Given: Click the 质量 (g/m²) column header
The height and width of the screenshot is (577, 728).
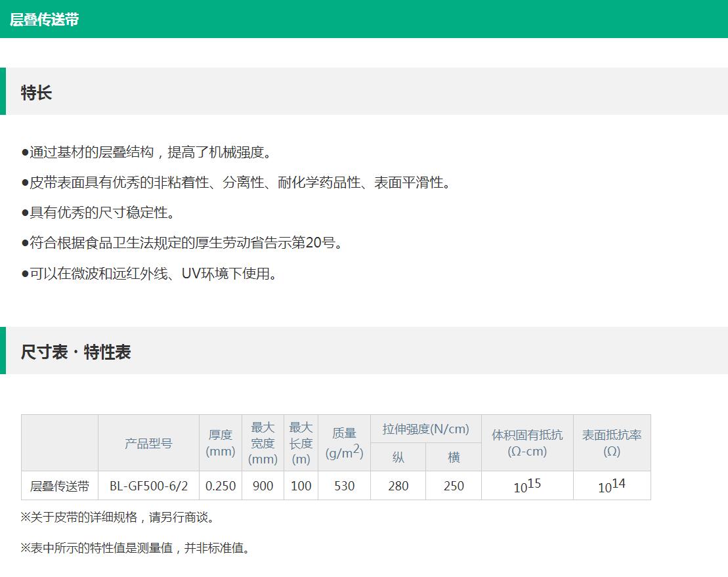Looking at the screenshot, I should pos(345,443).
